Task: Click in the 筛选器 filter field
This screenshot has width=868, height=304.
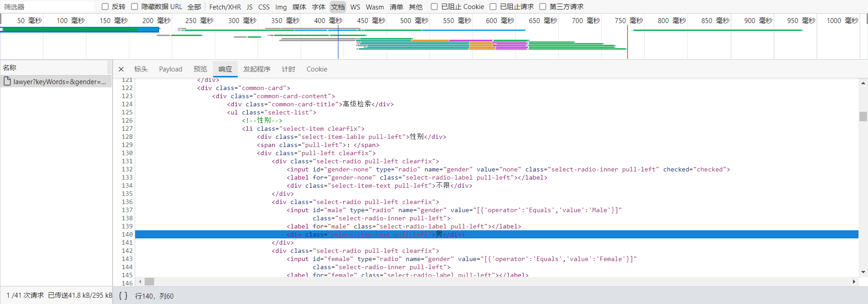Action: (x=47, y=7)
